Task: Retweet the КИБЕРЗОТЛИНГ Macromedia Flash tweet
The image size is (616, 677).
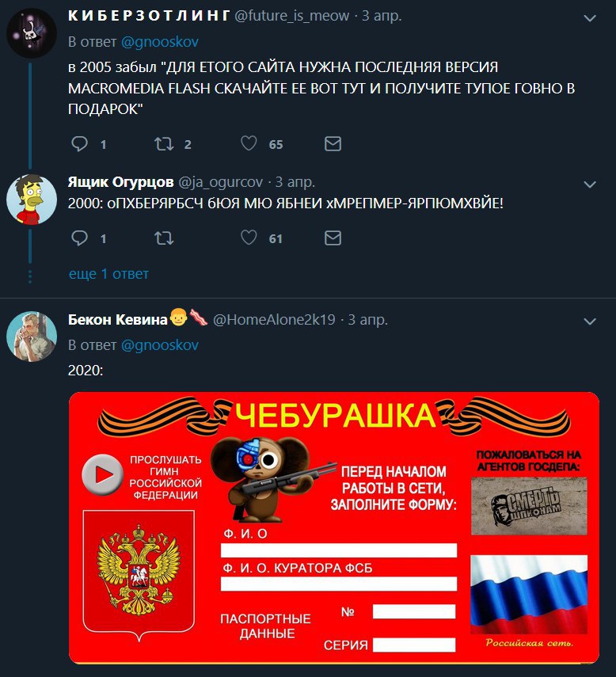Action: [x=164, y=144]
